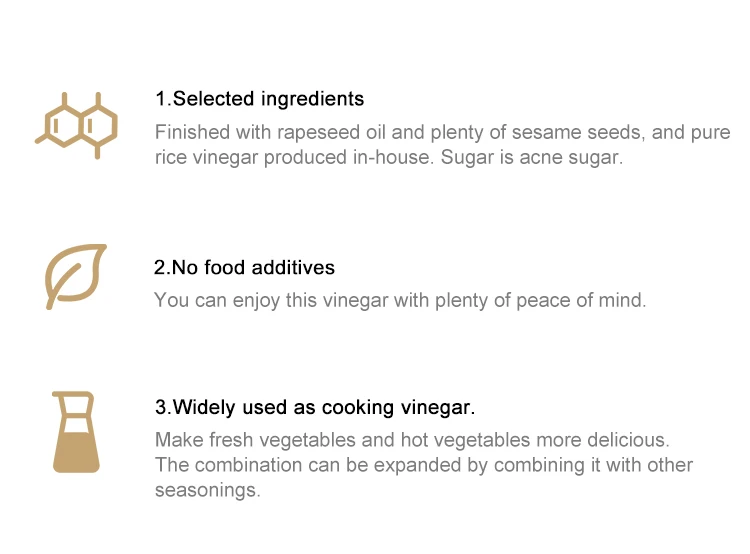Screen dimensions: 750x554
Task: Click the '3.Widely used as cooking vinegar.' heading
Action: point(314,408)
